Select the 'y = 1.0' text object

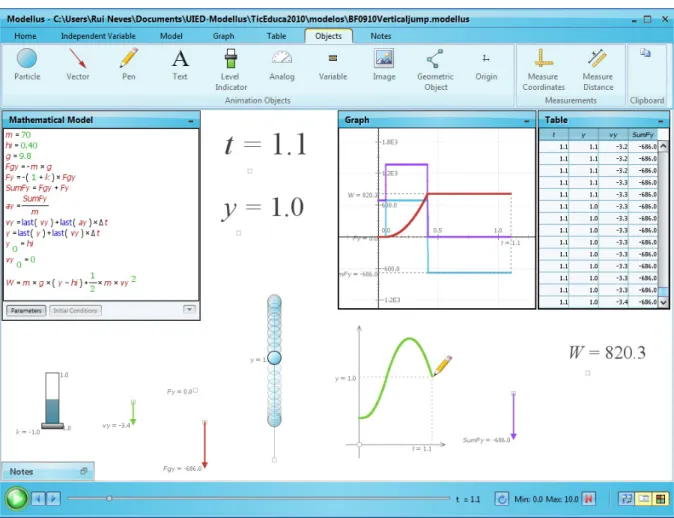[x=263, y=208]
